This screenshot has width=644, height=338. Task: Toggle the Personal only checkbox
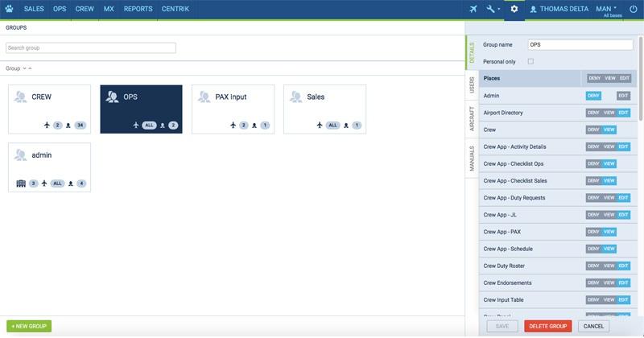(x=530, y=61)
